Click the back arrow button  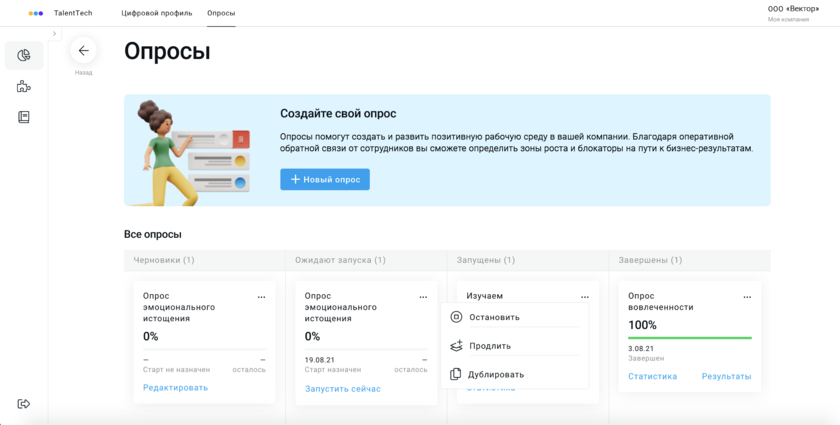click(x=83, y=51)
